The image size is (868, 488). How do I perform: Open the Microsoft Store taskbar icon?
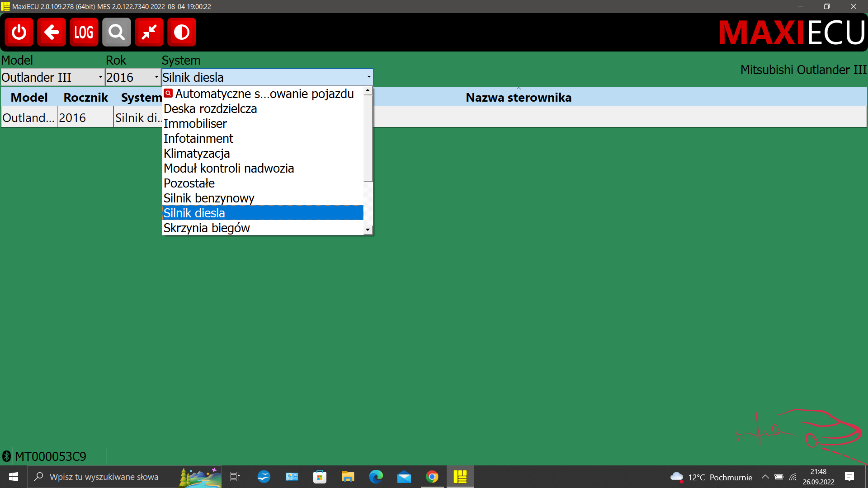click(x=320, y=477)
